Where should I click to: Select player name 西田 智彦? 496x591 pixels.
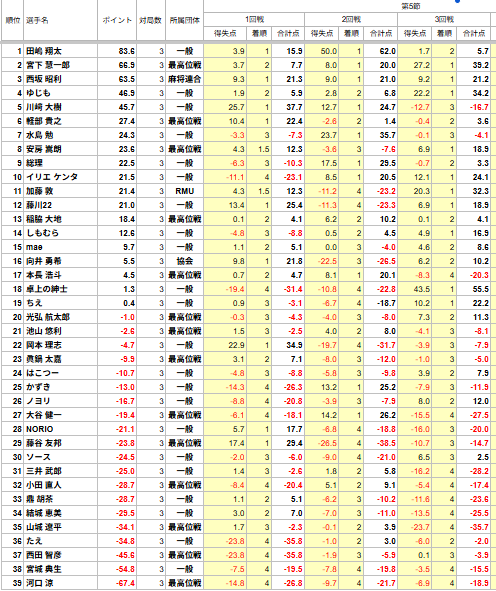point(44,555)
